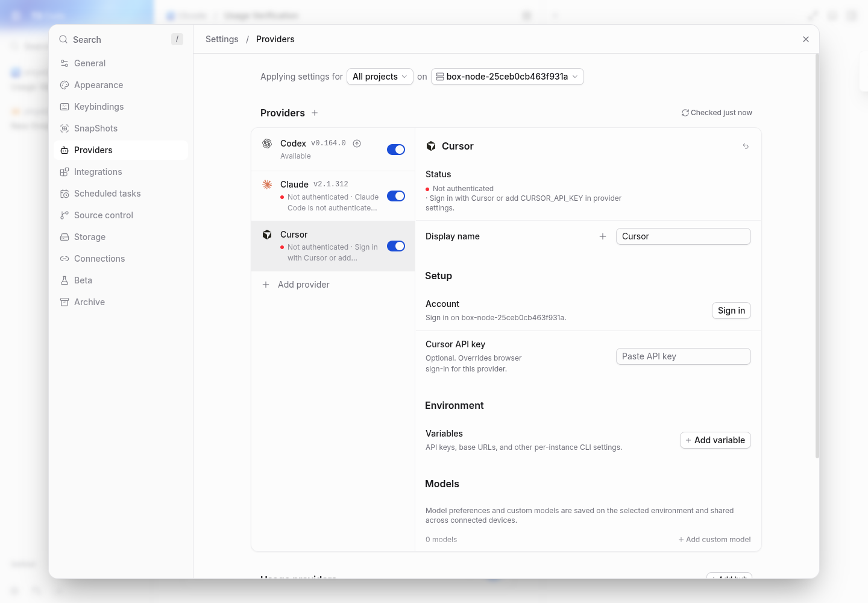Disable the Codex provider toggle
Viewport: 868px width, 603px height.
pyautogui.click(x=396, y=150)
